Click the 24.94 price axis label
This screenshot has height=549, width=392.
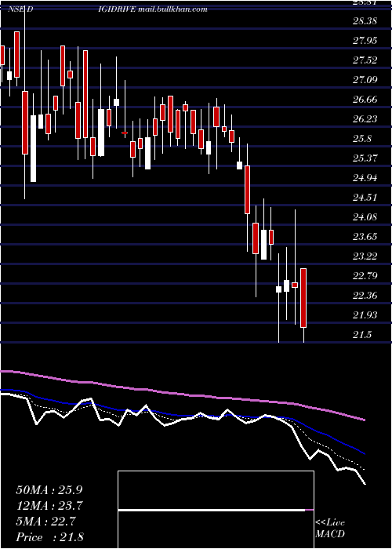[x=365, y=178]
